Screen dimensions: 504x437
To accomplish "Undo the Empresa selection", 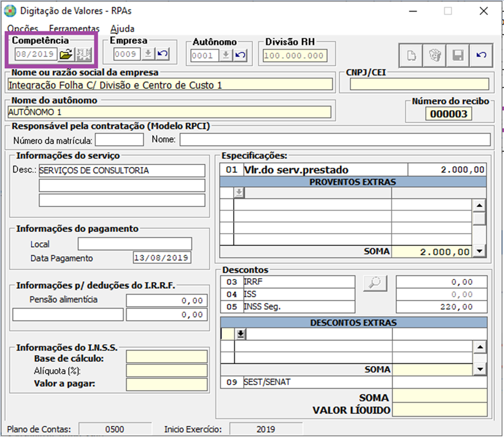I will 163,54.
